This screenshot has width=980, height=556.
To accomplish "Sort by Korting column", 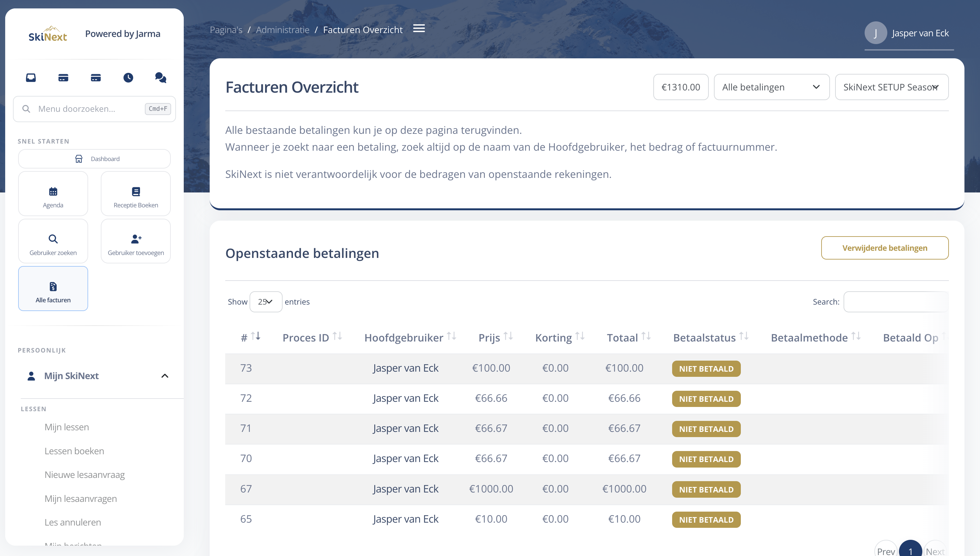I will point(559,337).
